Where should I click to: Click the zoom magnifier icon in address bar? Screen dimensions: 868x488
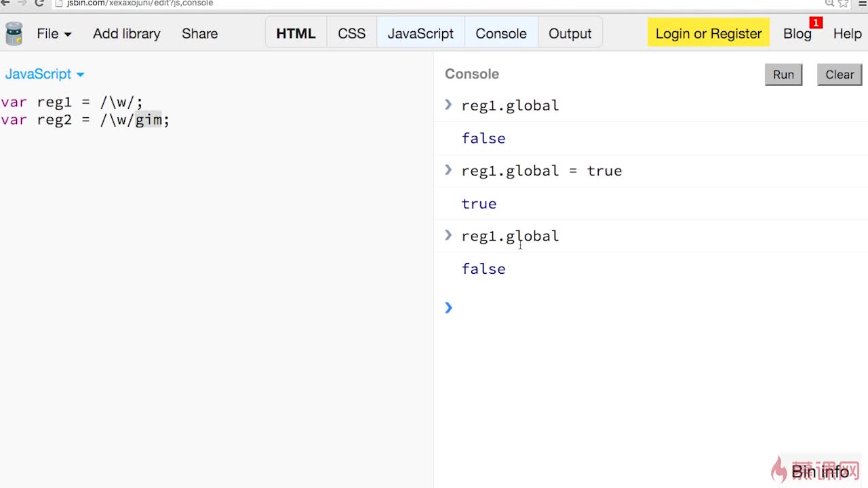pyautogui.click(x=829, y=3)
